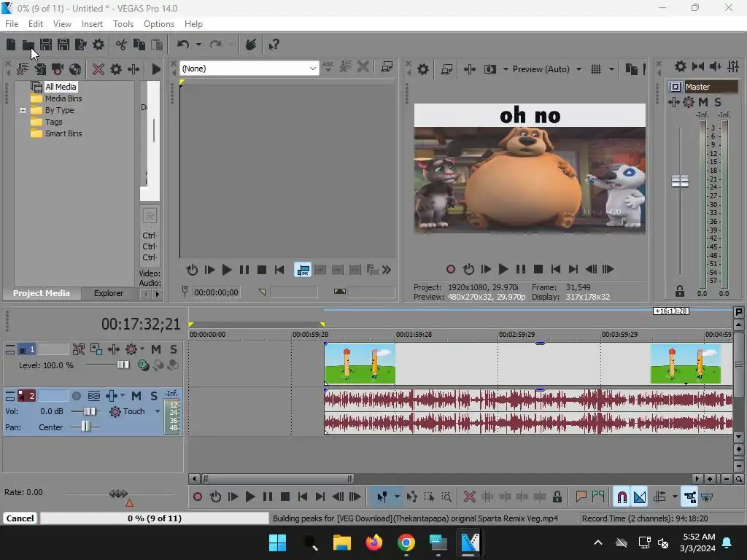Click the Undo arrow
Viewport: 747px width, 560px height.
tap(183, 44)
